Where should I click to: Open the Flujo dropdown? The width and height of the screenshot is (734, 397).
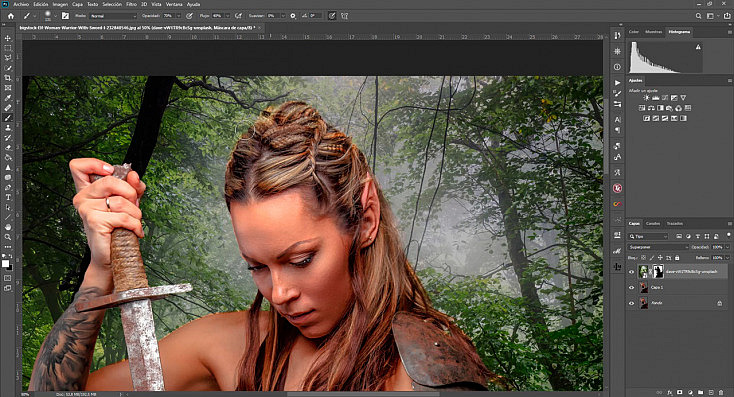(x=228, y=16)
